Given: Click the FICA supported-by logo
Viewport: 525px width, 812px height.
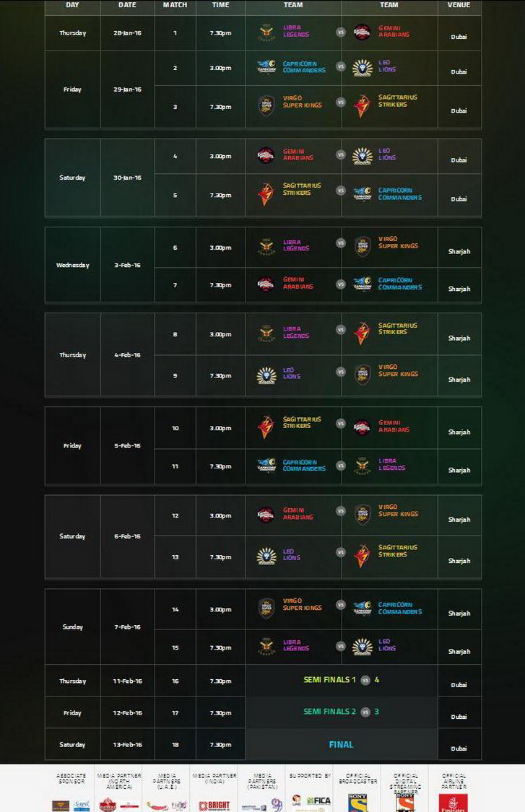Looking at the screenshot, I should point(318,800).
